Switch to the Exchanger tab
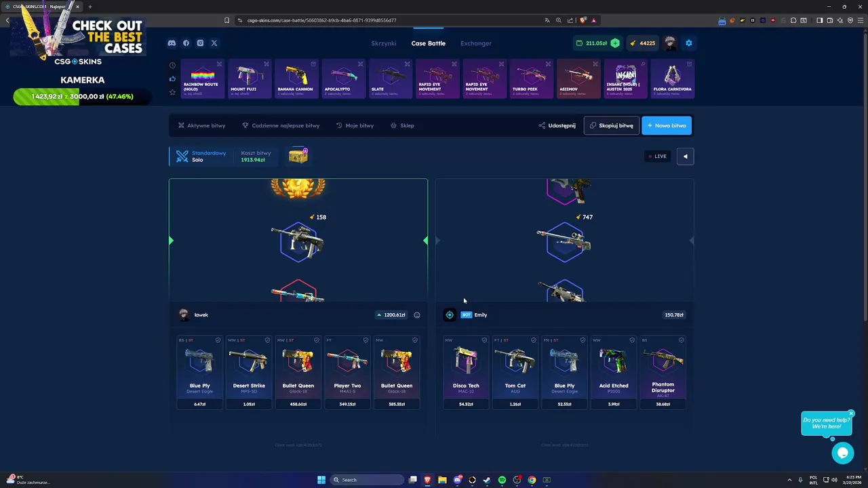 (476, 43)
